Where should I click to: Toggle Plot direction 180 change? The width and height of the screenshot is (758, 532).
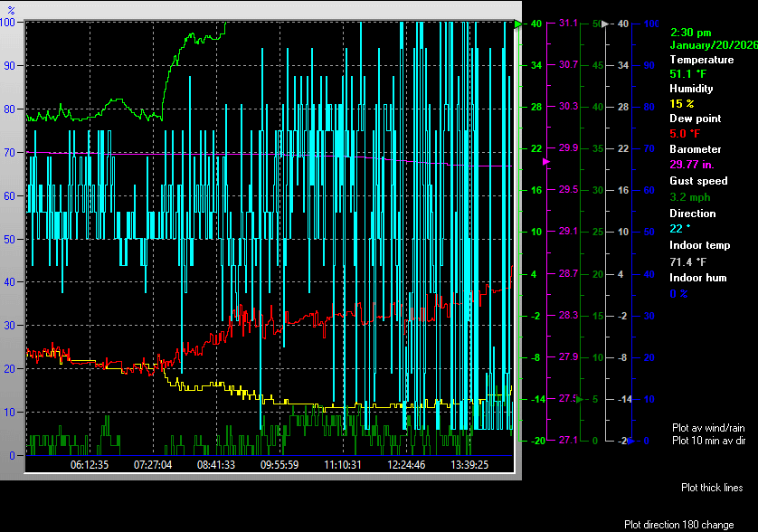[x=690, y=524]
